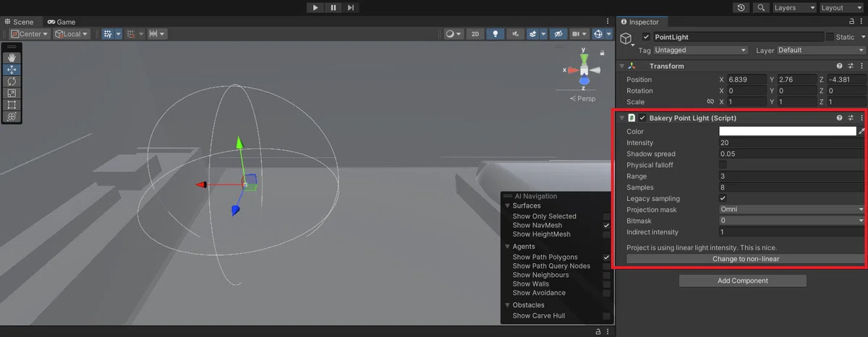This screenshot has width=868, height=337.
Task: Enable Show HeightMesh
Action: click(607, 234)
